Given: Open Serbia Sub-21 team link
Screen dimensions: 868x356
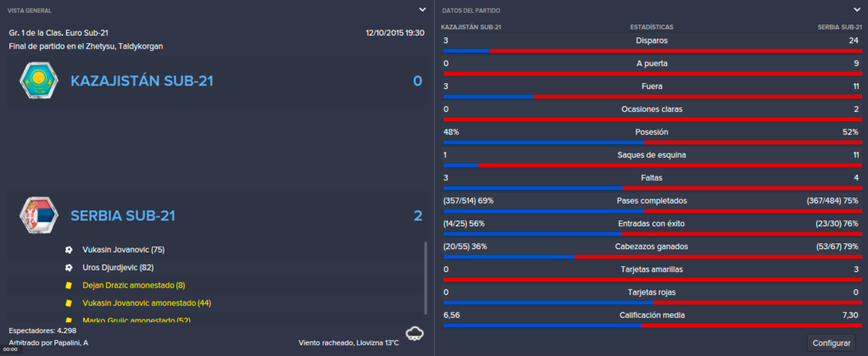Looking at the screenshot, I should pyautogui.click(x=123, y=215).
